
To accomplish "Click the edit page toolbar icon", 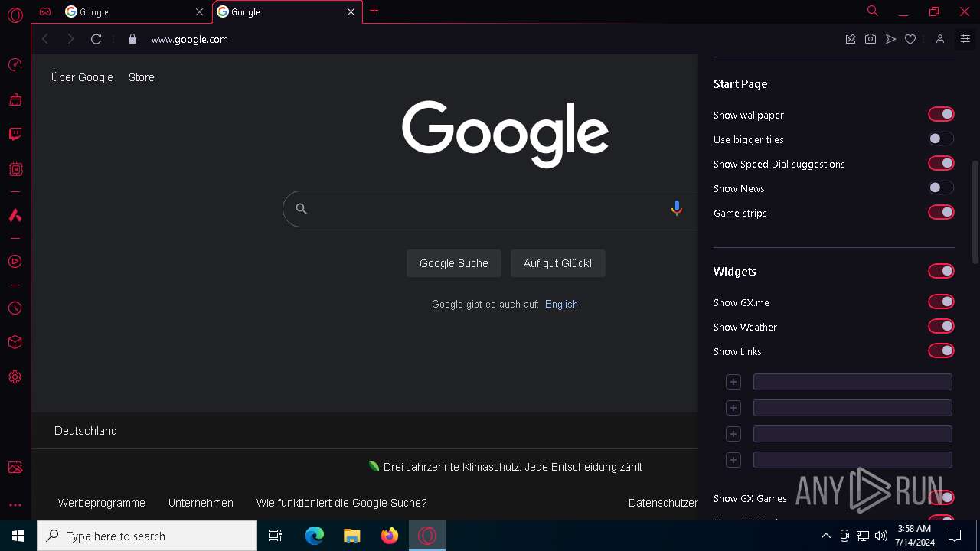I will coord(851,39).
